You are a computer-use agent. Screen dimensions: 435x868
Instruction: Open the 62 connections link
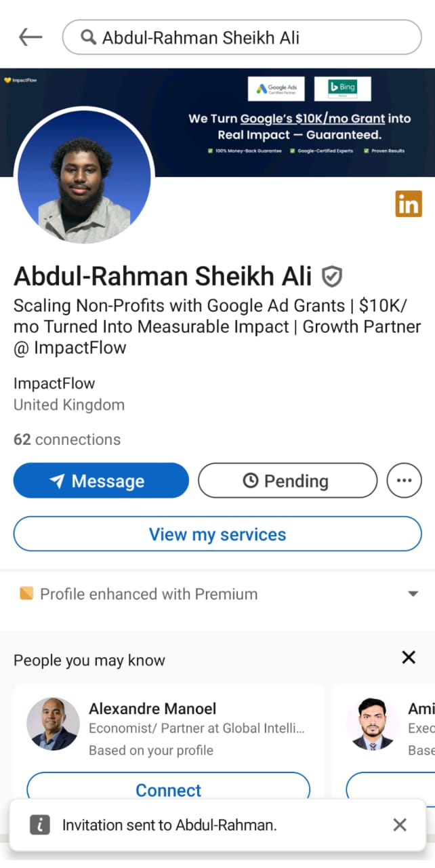(67, 439)
